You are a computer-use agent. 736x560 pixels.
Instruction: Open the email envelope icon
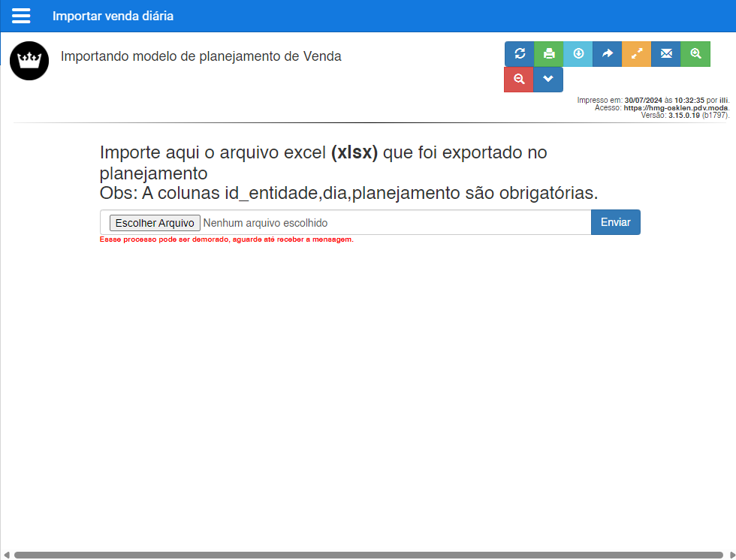tap(665, 54)
